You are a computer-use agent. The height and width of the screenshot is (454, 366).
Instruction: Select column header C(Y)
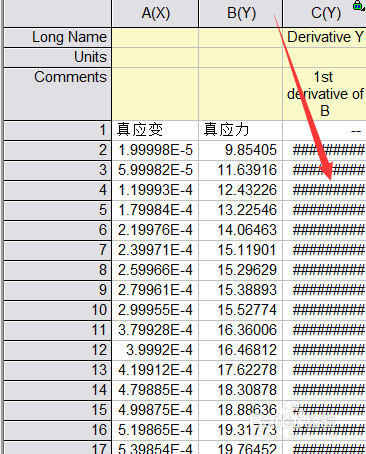[325, 14]
